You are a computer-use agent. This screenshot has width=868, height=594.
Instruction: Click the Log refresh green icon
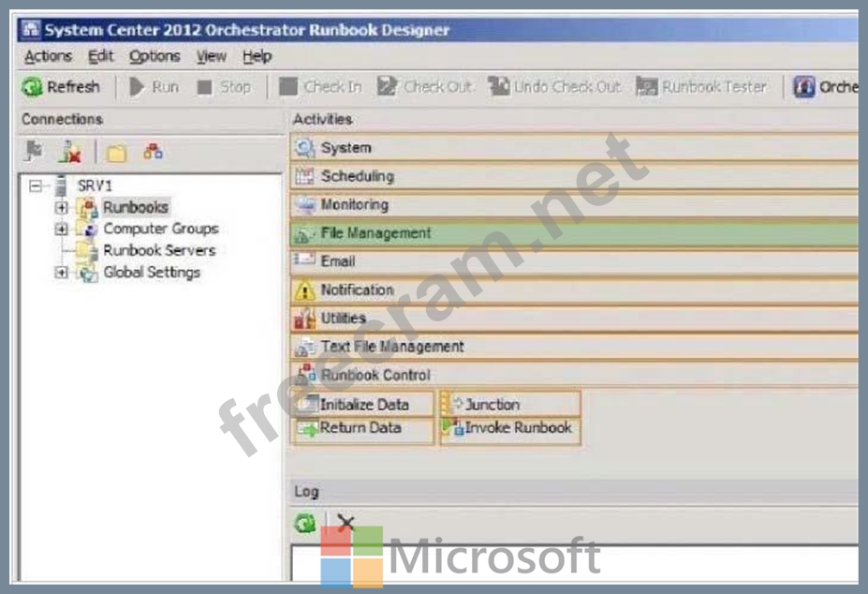point(304,523)
